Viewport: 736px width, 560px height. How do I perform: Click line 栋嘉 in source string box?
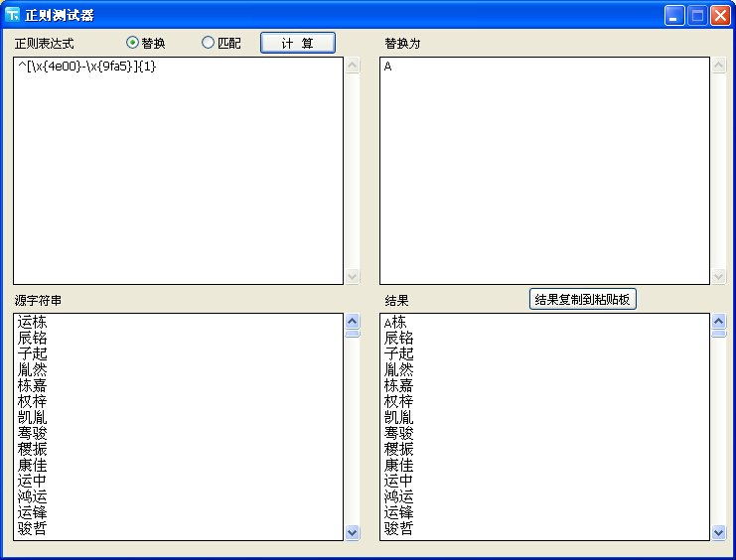[x=33, y=386]
